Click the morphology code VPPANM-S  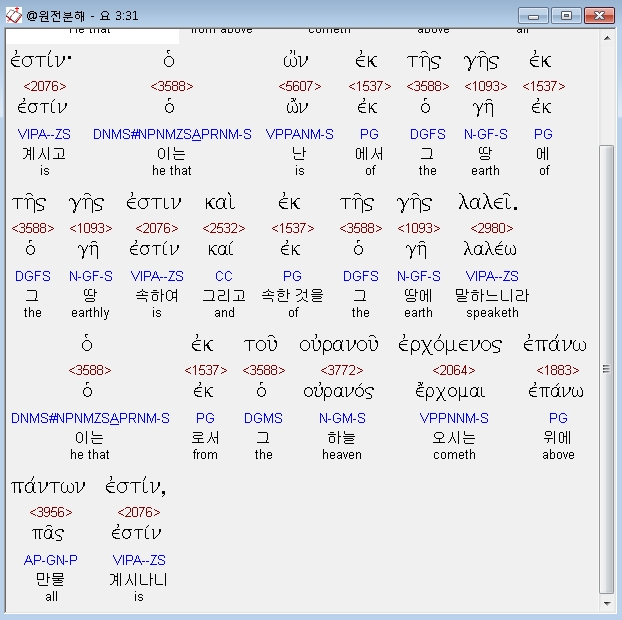coord(299,134)
